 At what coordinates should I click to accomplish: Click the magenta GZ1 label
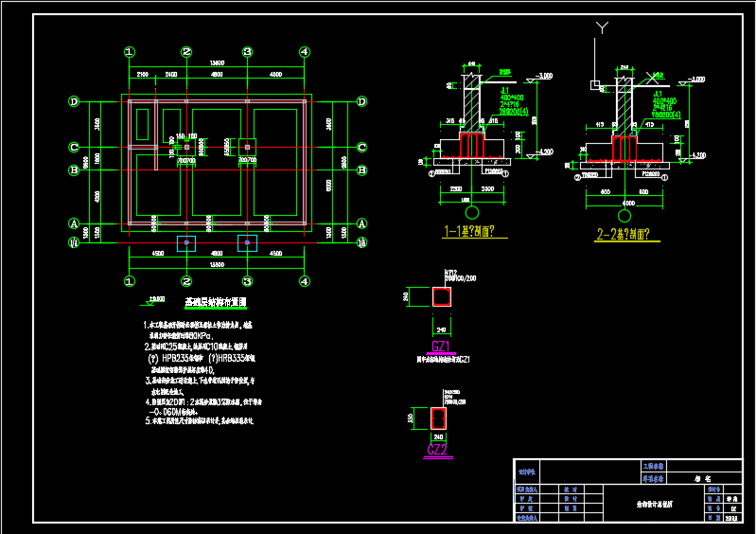(441, 347)
